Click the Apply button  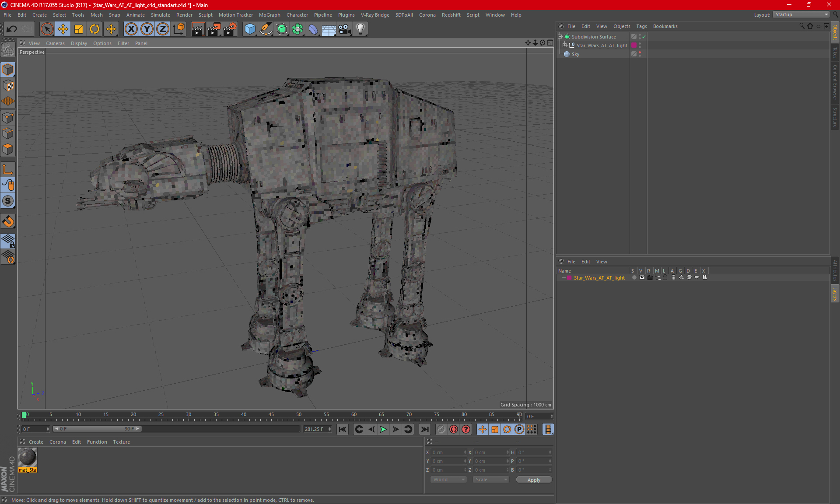(x=534, y=480)
